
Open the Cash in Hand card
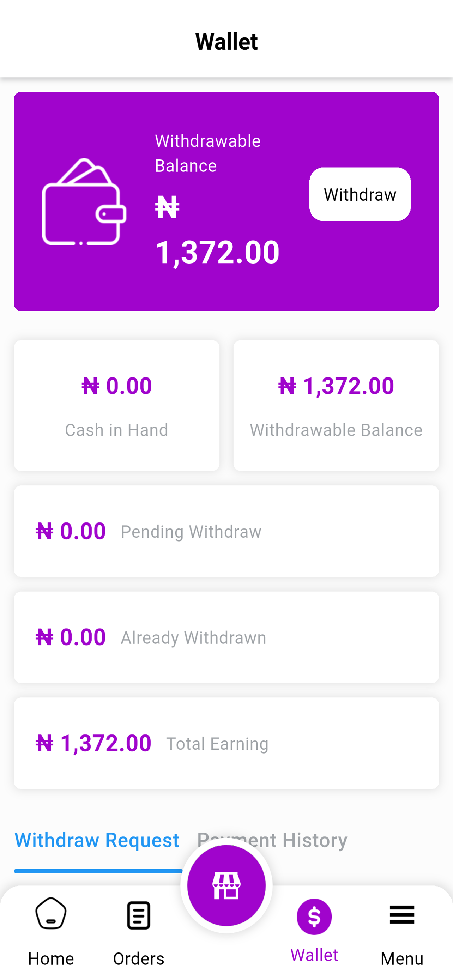tap(117, 406)
